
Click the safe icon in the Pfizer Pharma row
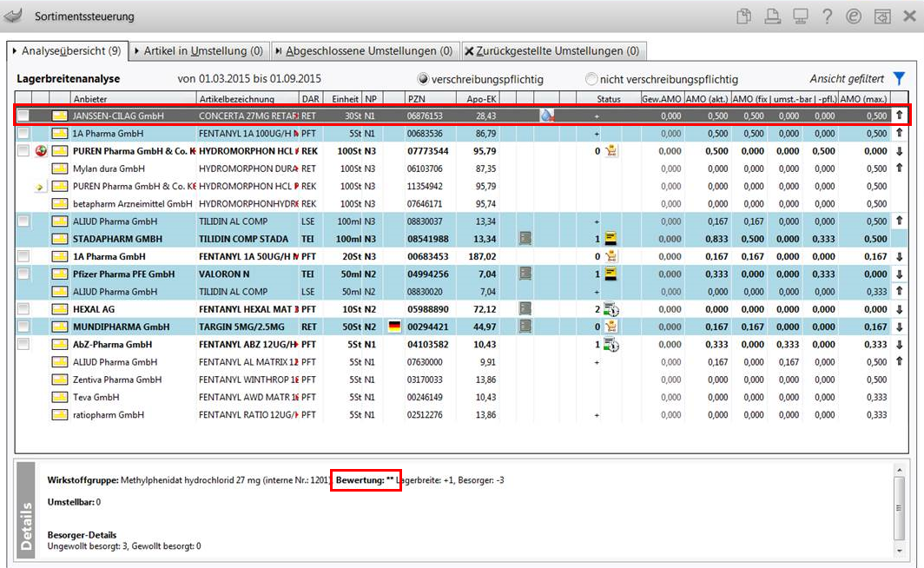(525, 274)
